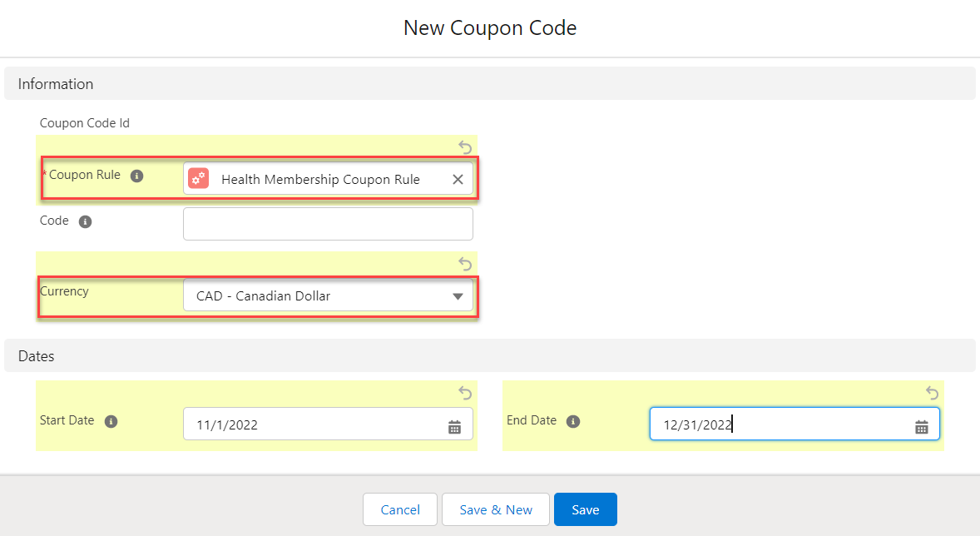Open the Start Date calendar picker
The image size is (980, 536).
[x=454, y=427]
